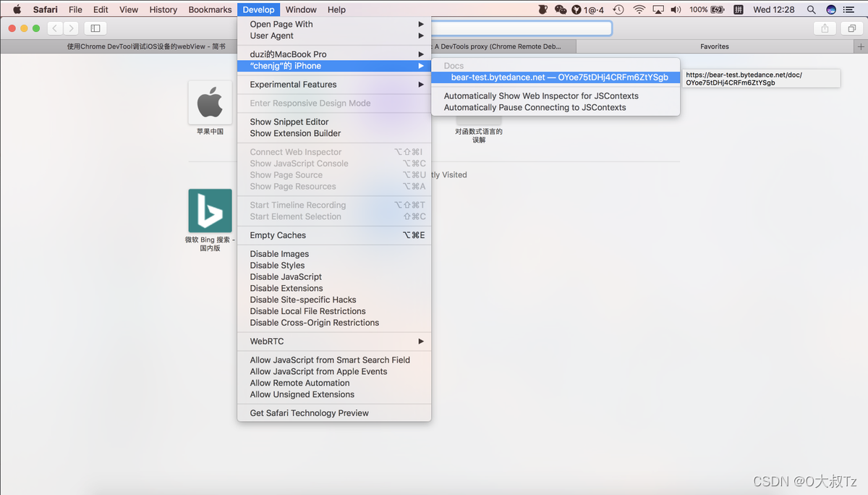Toggle Disable Extensions option
The height and width of the screenshot is (495, 868).
335,289
